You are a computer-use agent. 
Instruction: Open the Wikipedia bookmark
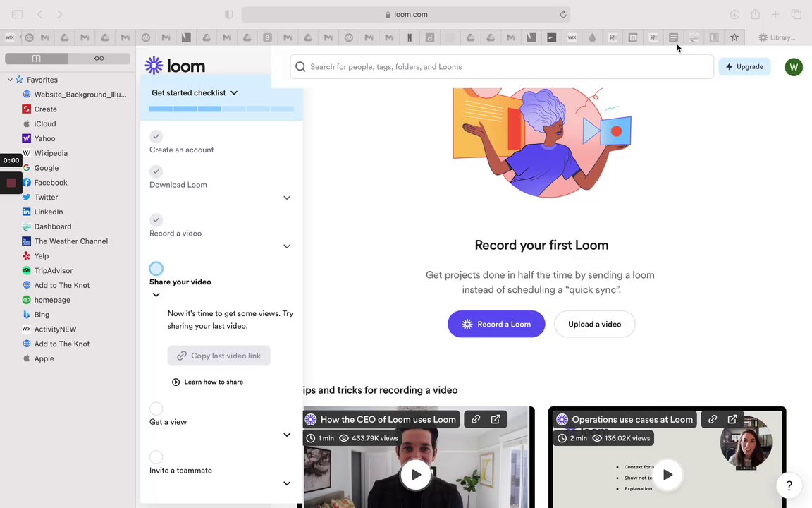(x=45, y=153)
